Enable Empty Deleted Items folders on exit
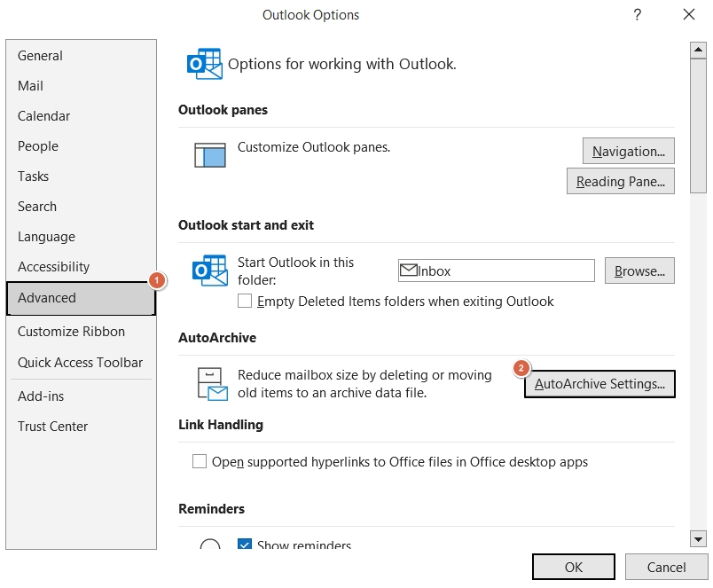Screen dimensions: 713x588 [x=245, y=301]
